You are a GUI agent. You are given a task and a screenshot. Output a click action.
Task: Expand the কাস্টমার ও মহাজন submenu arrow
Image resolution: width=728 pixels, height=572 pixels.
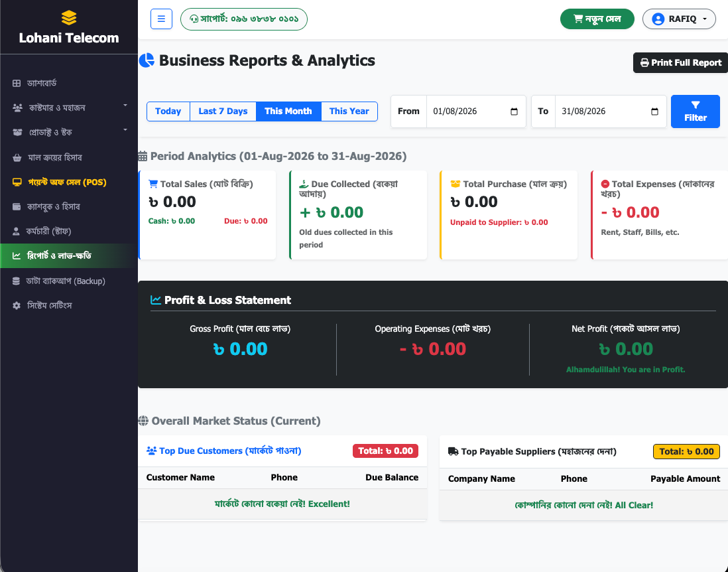(x=125, y=106)
